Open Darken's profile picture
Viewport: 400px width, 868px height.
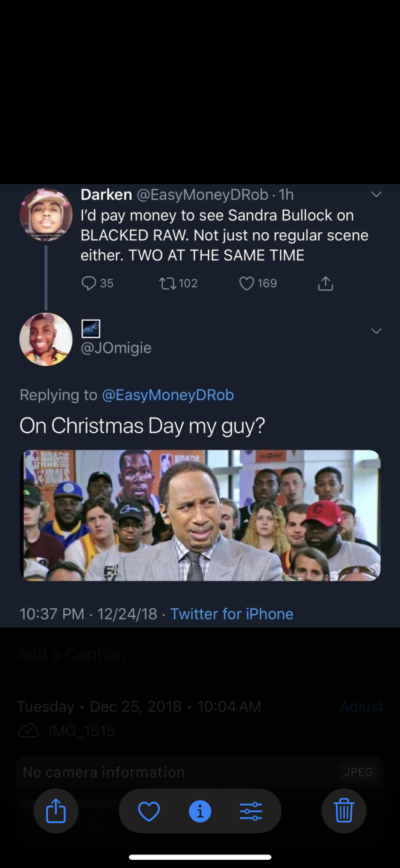(x=46, y=215)
